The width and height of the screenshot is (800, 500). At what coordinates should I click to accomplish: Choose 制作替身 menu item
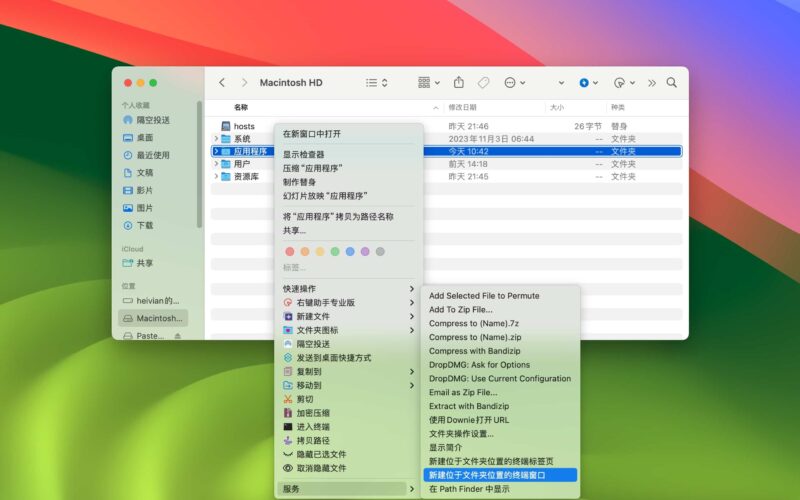tap(299, 182)
